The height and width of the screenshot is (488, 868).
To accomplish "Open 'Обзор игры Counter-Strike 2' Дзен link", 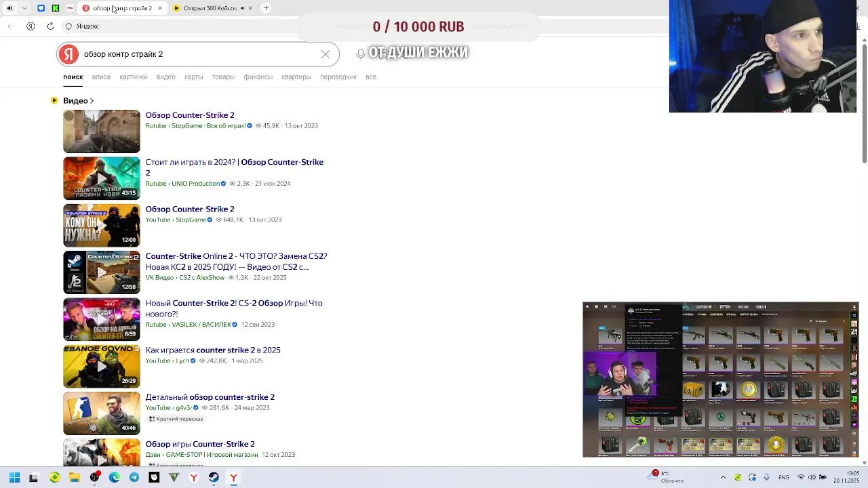I will (x=200, y=444).
